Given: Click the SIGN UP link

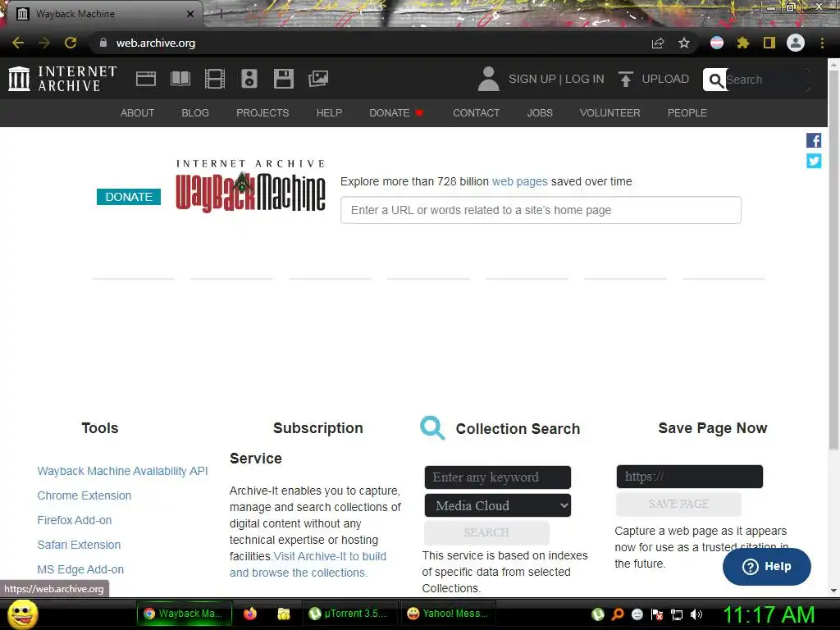Looking at the screenshot, I should (532, 79).
